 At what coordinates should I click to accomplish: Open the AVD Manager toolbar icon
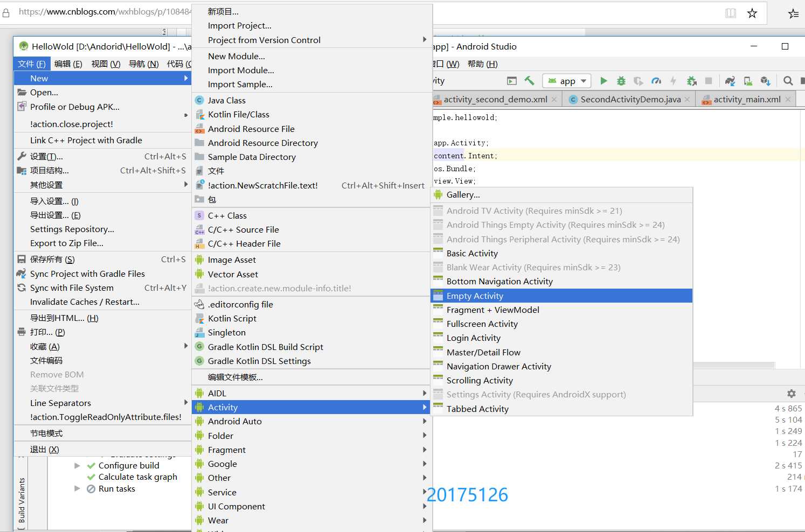coord(748,81)
